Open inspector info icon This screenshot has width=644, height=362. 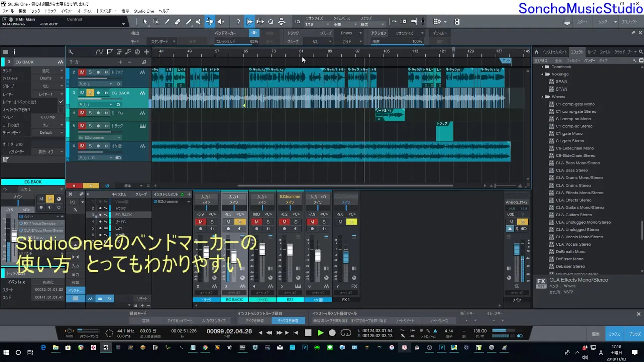pos(14,52)
